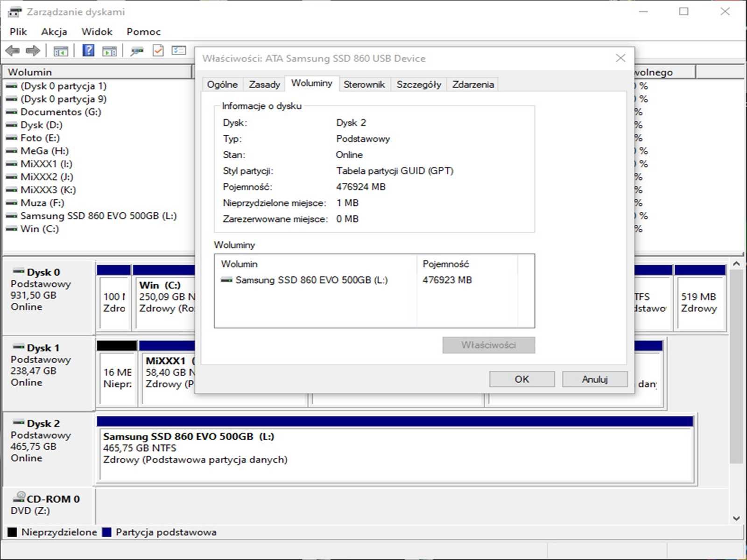This screenshot has width=747, height=560.
Task: Select the Win (C:) partition on Dysk 0
Action: [x=163, y=298]
